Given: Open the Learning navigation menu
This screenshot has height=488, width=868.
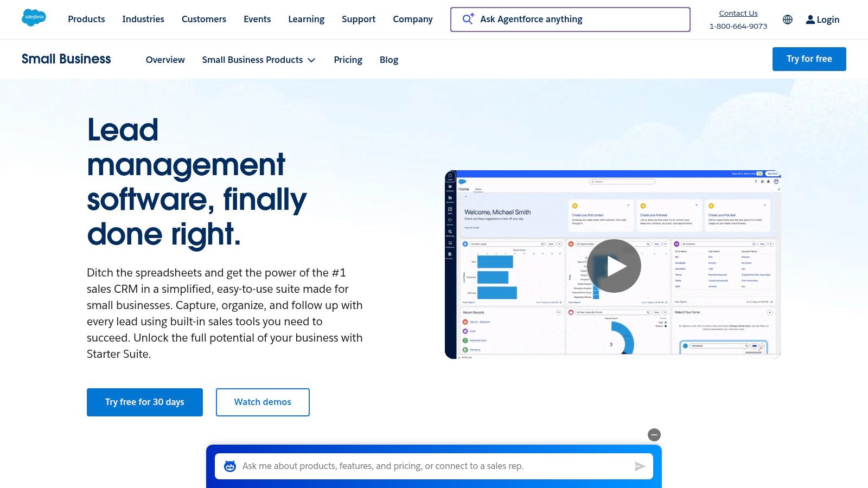Looking at the screenshot, I should pos(306,19).
